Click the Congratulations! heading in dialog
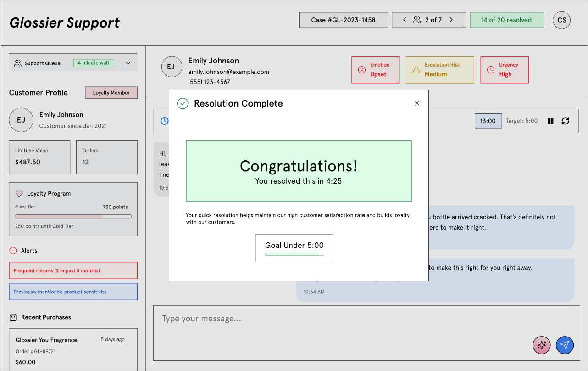The width and height of the screenshot is (588, 371). 299,166
